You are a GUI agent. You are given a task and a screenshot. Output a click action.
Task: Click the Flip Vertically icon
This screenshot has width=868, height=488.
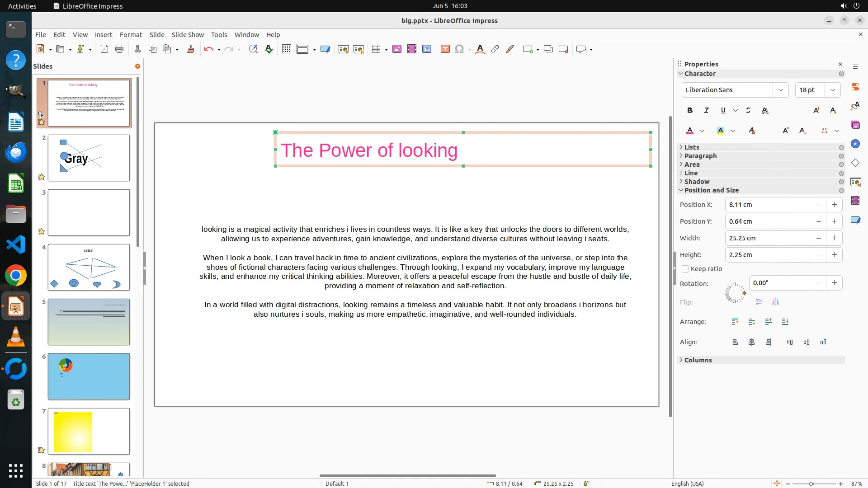click(x=759, y=302)
